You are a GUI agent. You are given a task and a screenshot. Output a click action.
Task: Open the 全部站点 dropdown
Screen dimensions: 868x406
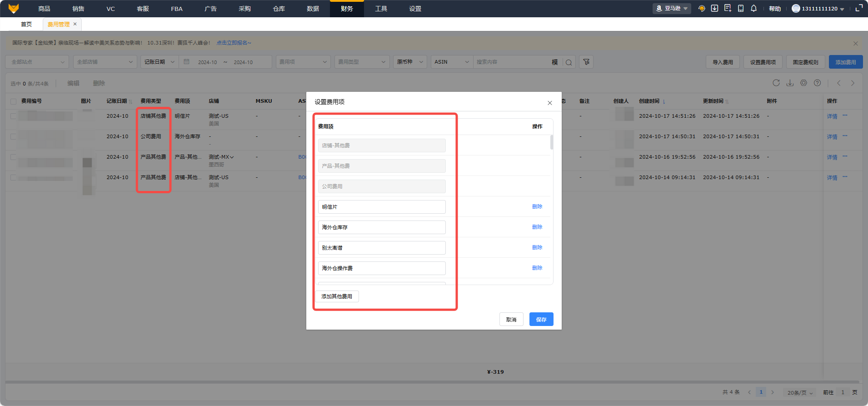pyautogui.click(x=37, y=62)
